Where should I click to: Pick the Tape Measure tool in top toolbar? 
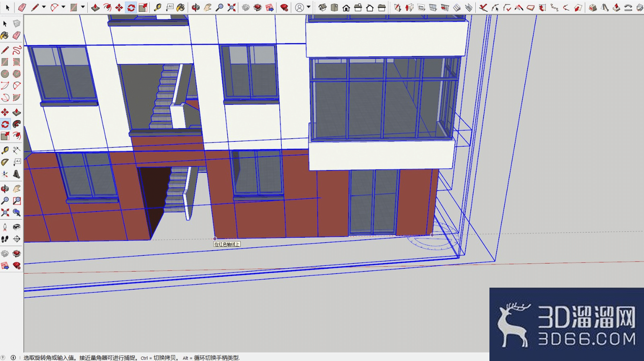point(158,7)
